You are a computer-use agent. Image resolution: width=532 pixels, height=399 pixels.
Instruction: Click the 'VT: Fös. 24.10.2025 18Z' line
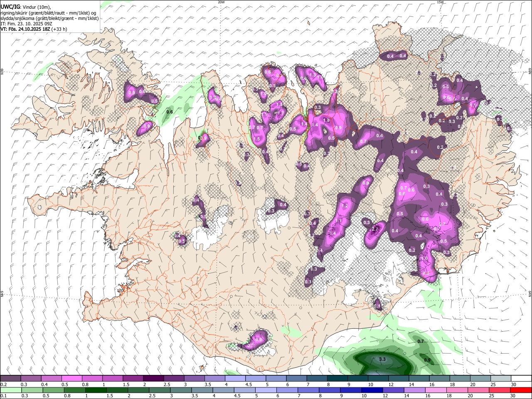click(25, 29)
